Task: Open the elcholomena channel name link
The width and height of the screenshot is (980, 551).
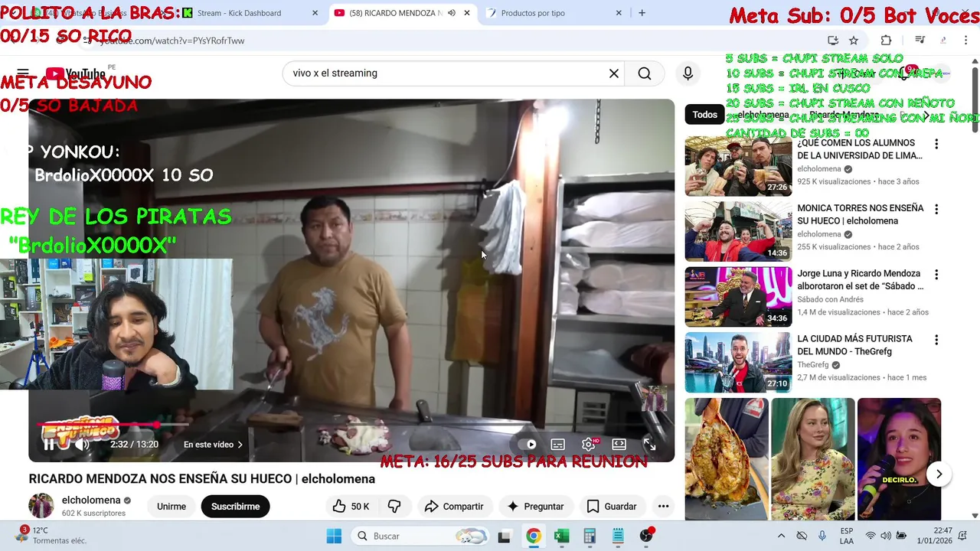Action: pos(91,500)
